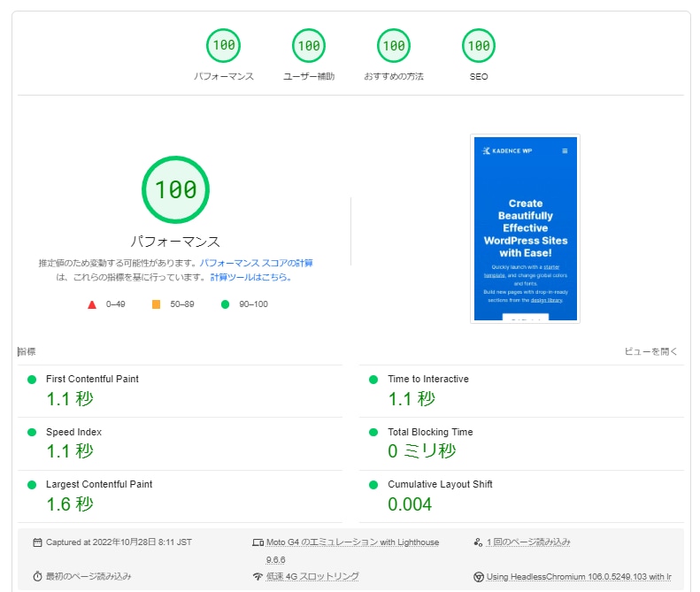Screen dimensions: 700x592
Task: Open the パフォーマンス スコアの計算 link
Action: tap(257, 263)
